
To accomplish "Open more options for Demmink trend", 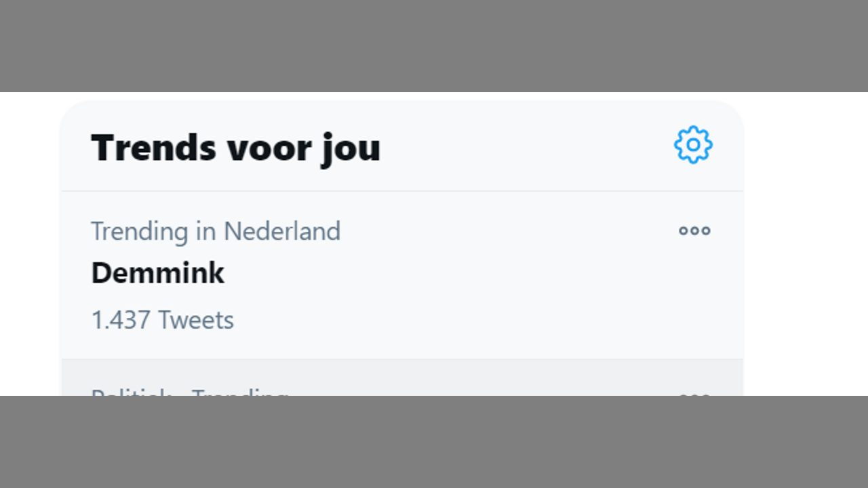I will [694, 230].
